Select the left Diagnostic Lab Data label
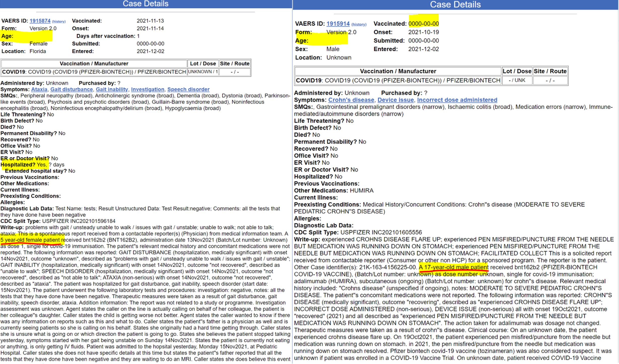 pyautogui.click(x=27, y=209)
